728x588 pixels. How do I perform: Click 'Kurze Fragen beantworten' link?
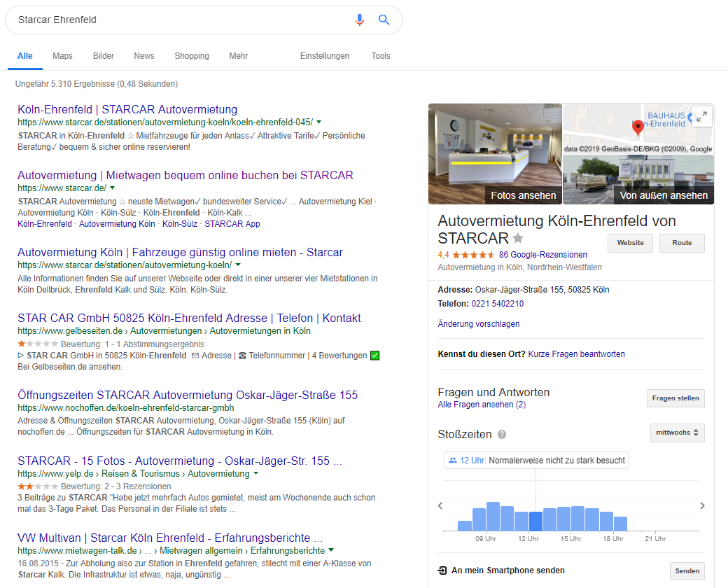tap(576, 354)
